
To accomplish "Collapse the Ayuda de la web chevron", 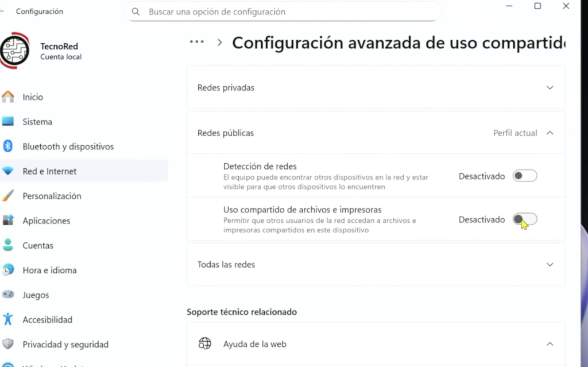I will pos(550,343).
